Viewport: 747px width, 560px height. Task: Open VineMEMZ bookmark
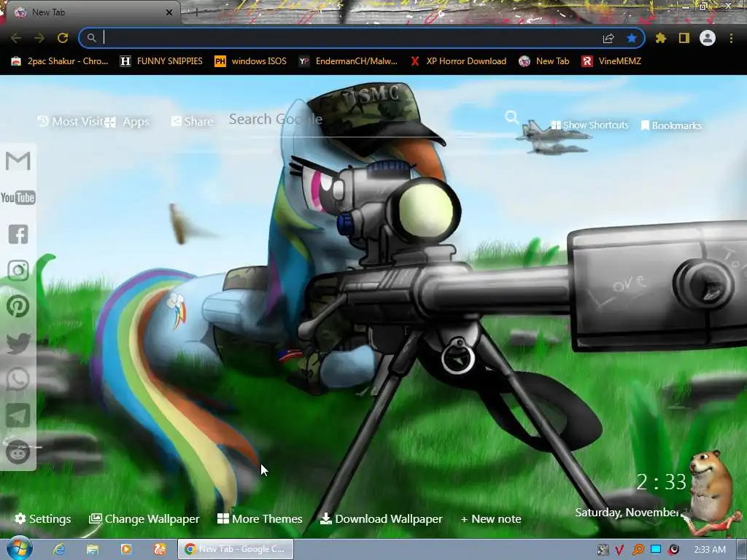(x=612, y=61)
